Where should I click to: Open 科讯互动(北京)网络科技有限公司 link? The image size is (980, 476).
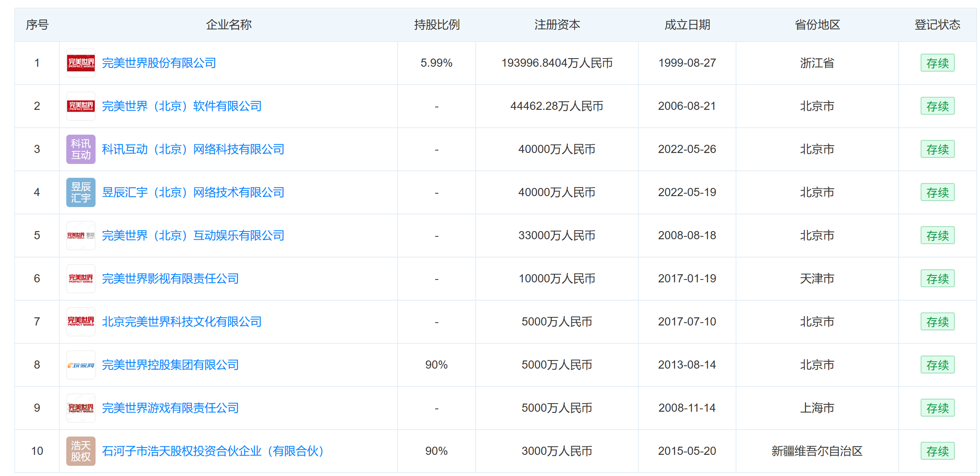193,149
